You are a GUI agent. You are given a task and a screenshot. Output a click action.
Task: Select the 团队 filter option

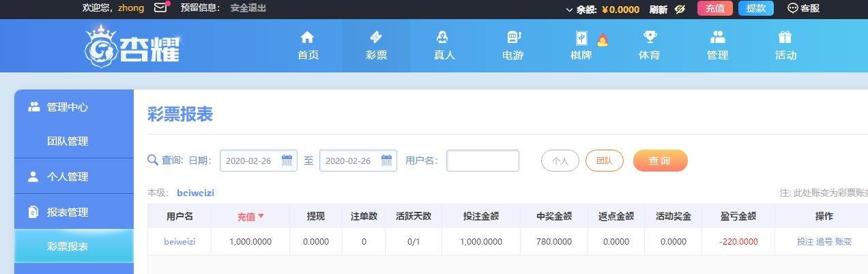[604, 161]
